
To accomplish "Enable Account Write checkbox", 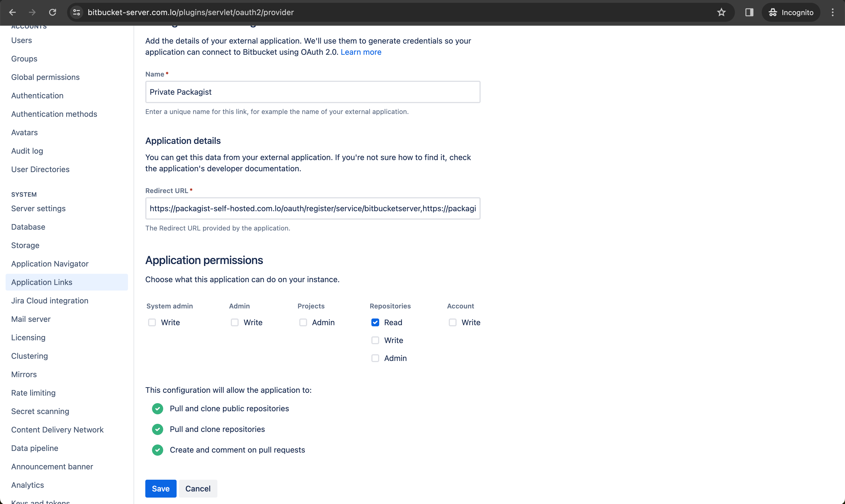I will pyautogui.click(x=452, y=322).
